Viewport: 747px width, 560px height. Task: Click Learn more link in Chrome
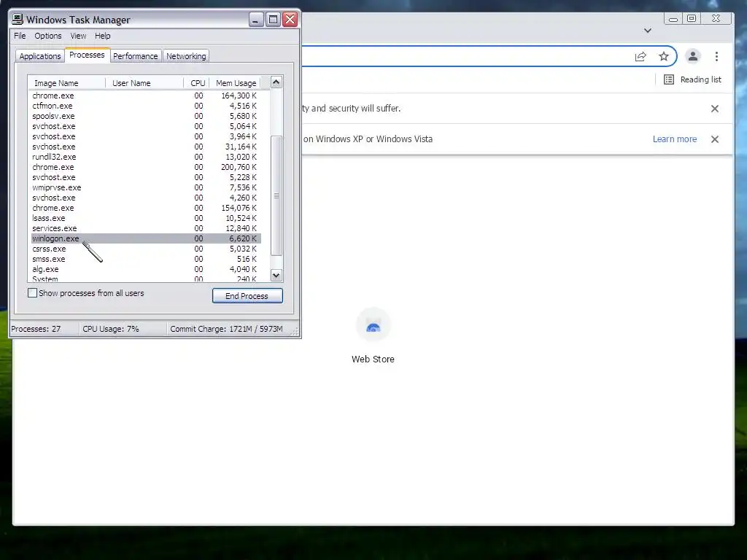tap(675, 139)
